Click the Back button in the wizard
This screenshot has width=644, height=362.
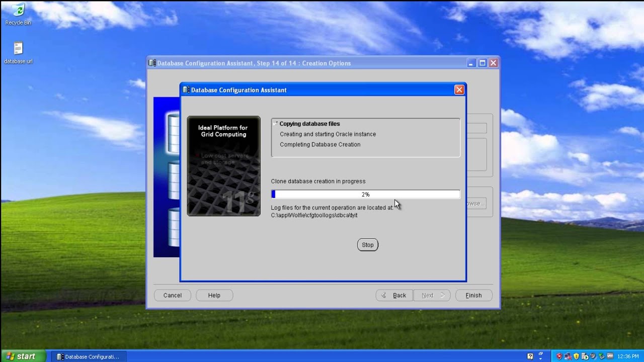394,295
